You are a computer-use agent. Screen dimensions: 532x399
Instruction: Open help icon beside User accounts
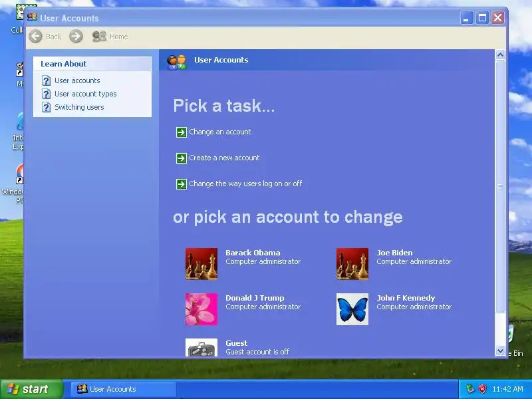(46, 80)
